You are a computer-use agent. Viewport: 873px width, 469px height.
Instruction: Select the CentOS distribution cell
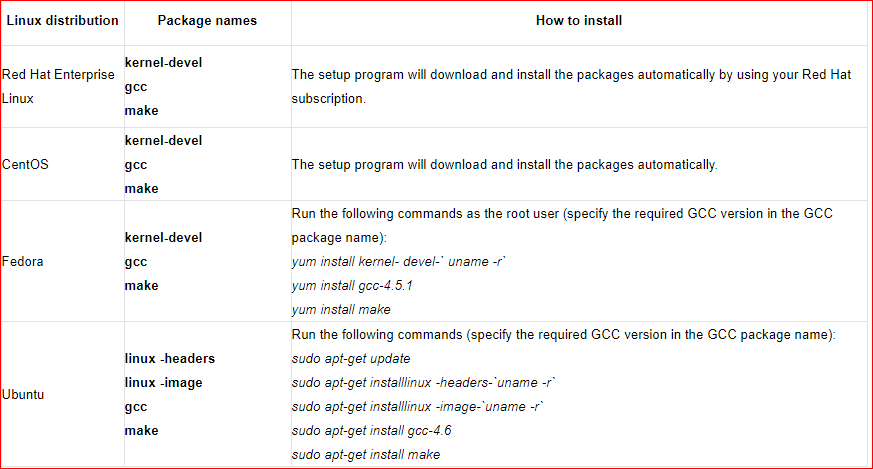(25, 164)
